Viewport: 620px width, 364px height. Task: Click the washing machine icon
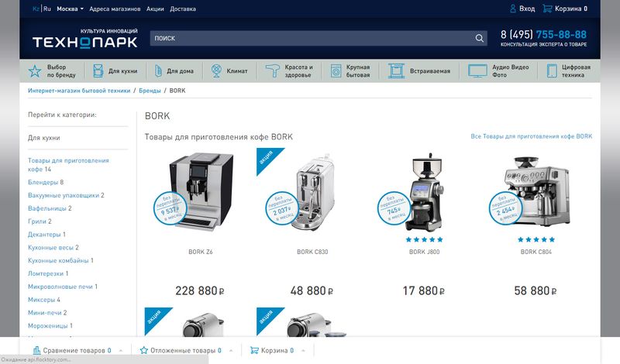[x=336, y=71]
